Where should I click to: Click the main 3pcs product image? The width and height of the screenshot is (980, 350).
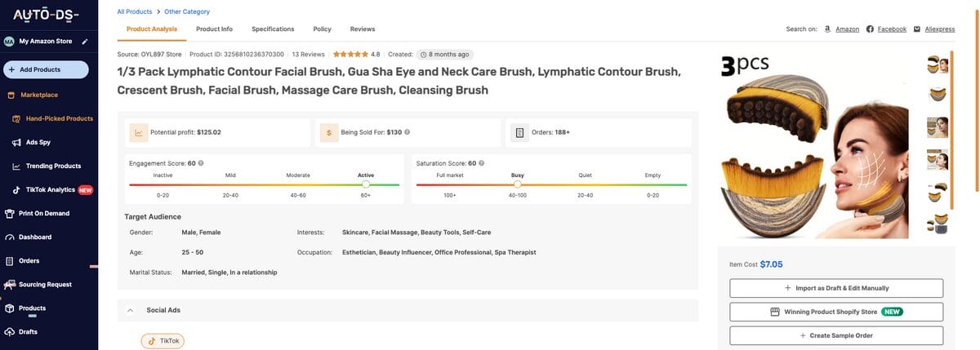click(813, 146)
